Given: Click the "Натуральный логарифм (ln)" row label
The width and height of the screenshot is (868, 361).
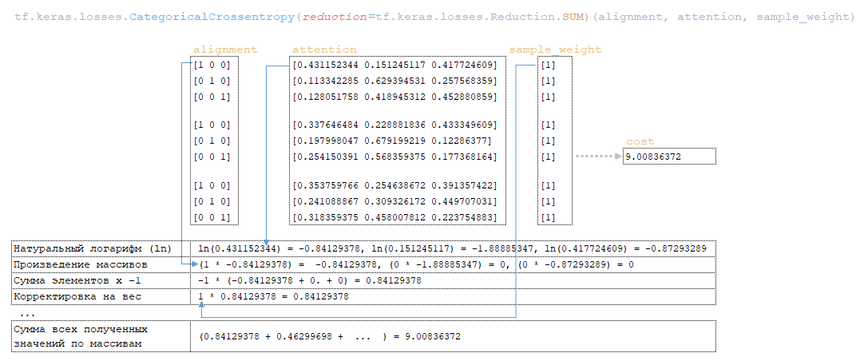Looking at the screenshot, I should tap(93, 248).
